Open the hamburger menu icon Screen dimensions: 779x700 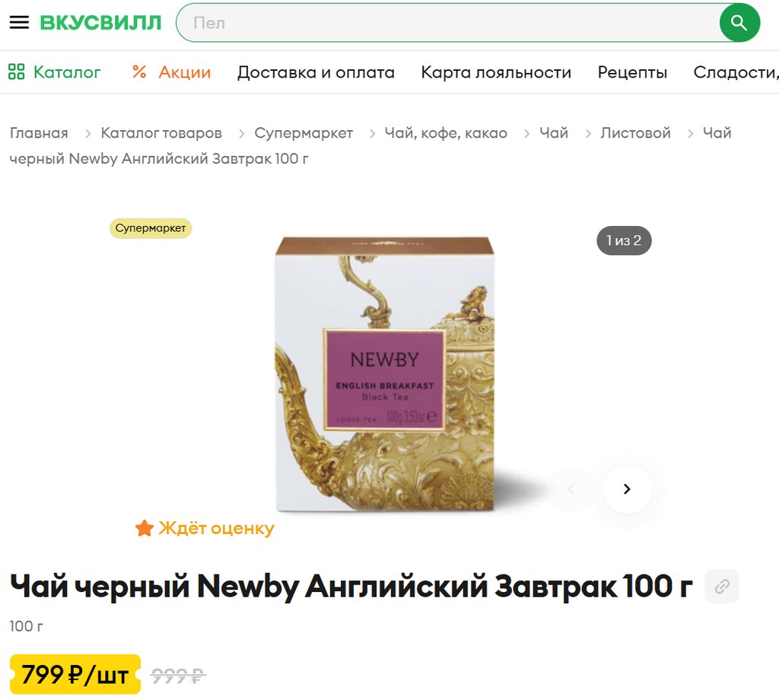pos(19,22)
